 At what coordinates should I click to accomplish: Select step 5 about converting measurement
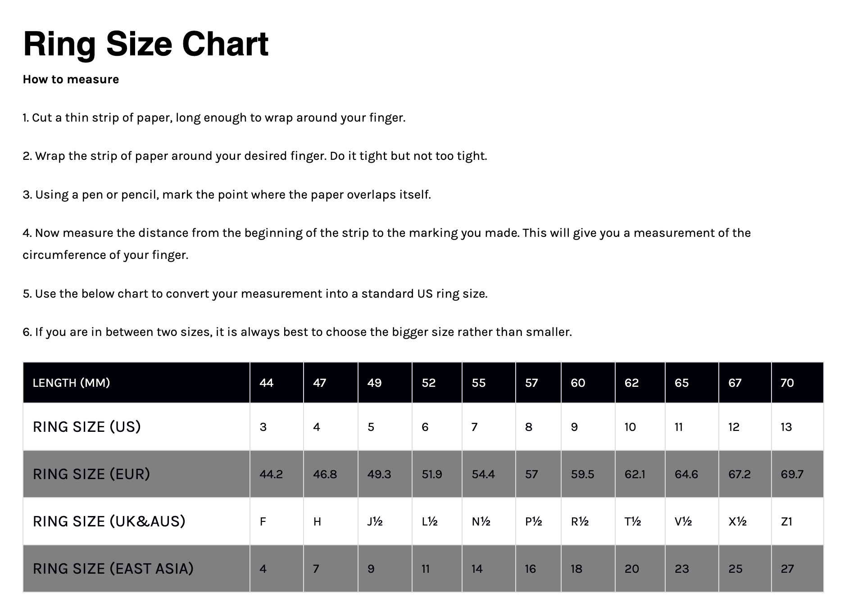[x=255, y=294]
